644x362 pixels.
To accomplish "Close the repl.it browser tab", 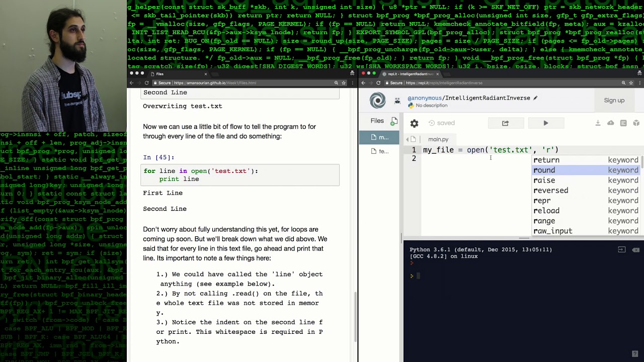I will pyautogui.click(x=437, y=74).
